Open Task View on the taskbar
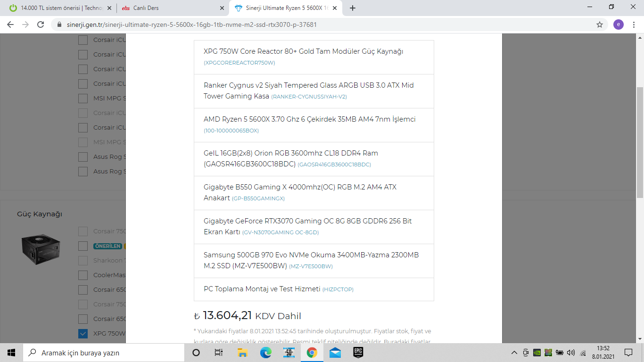This screenshot has width=644, height=362. pos(219,353)
